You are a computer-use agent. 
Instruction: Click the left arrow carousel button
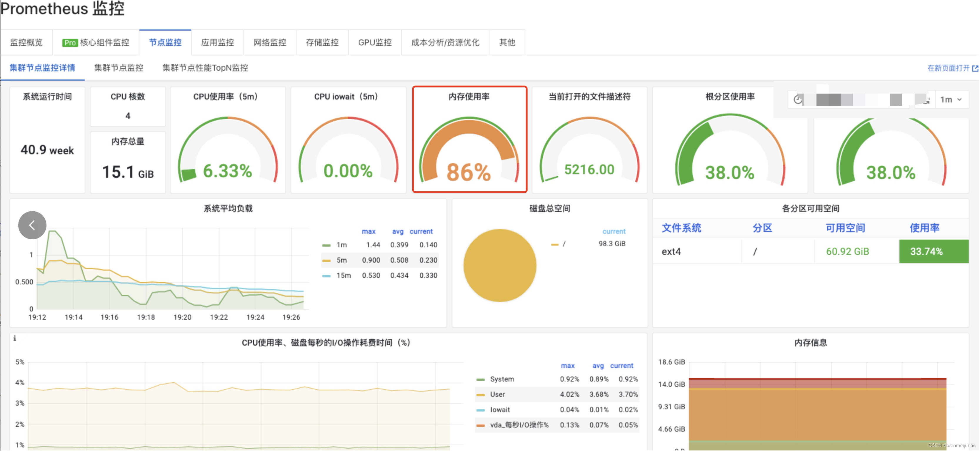point(32,225)
